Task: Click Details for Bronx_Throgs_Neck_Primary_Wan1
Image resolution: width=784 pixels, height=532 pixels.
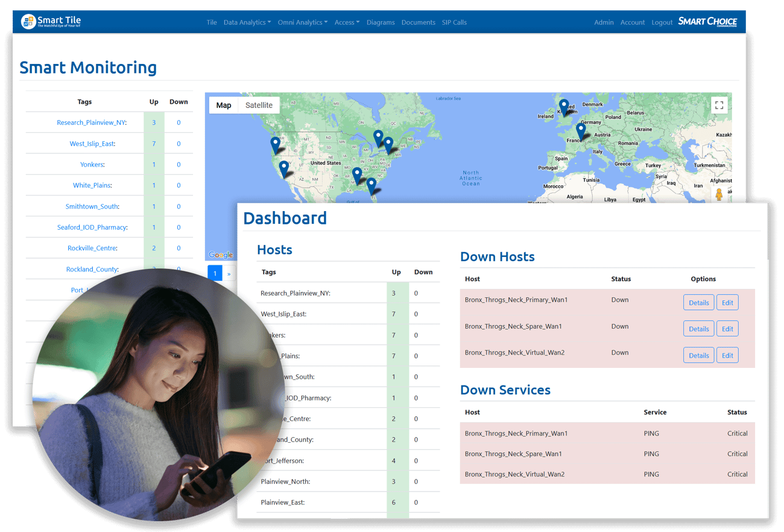Action: pos(698,302)
